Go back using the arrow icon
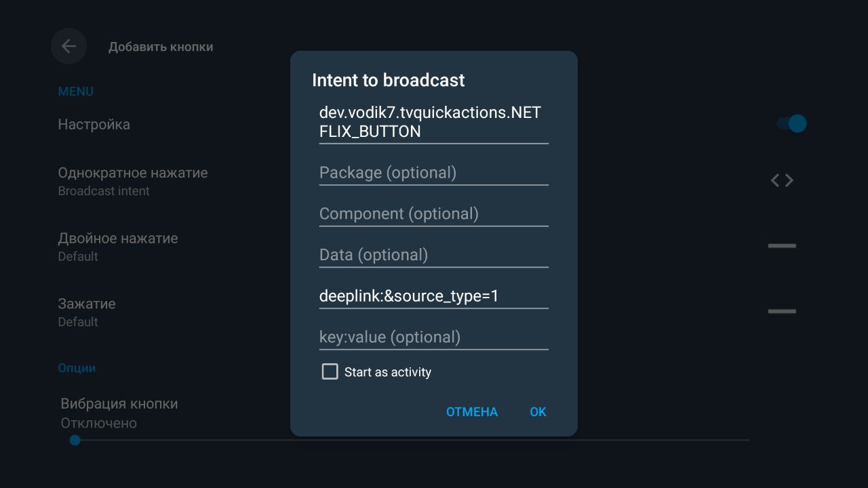 point(68,46)
